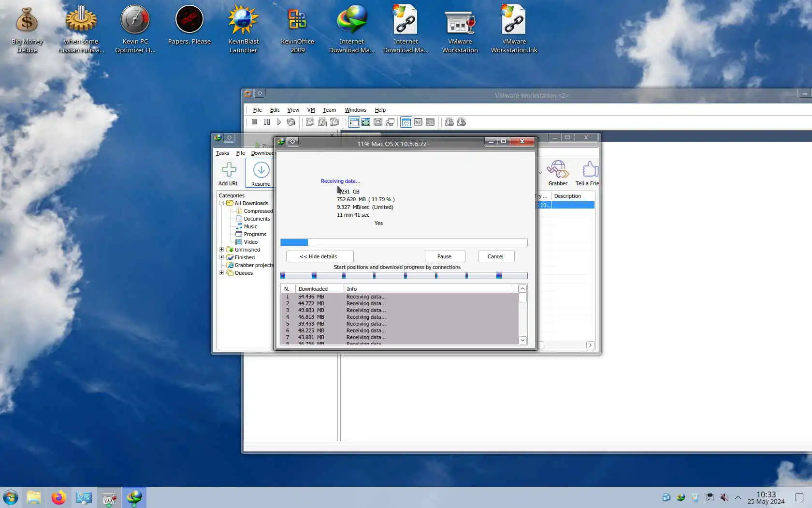This screenshot has width=812, height=508.
Task: Click the connections progress strip
Action: [404, 276]
